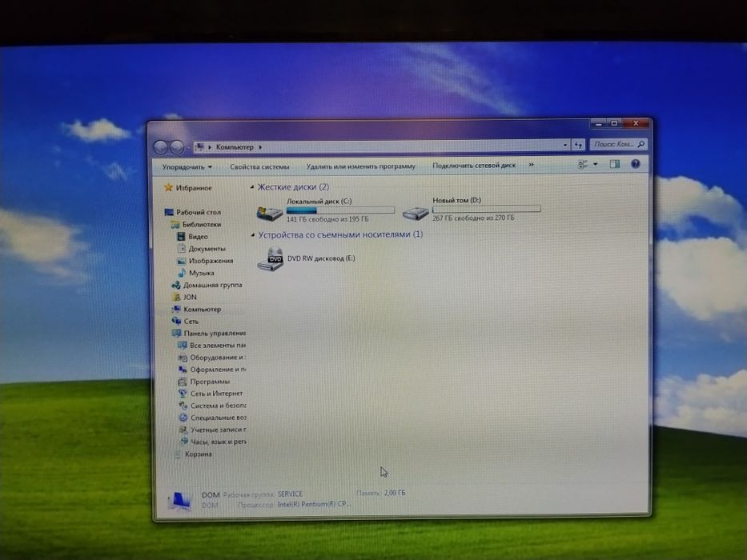Select the JON user folder
Screen dimensions: 747x560
click(190, 297)
